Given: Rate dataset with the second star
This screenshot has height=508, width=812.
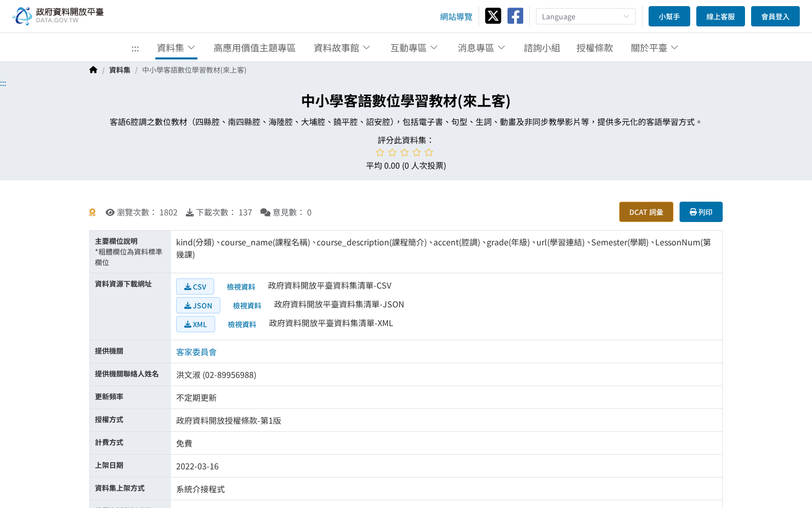Looking at the screenshot, I should pyautogui.click(x=392, y=152).
